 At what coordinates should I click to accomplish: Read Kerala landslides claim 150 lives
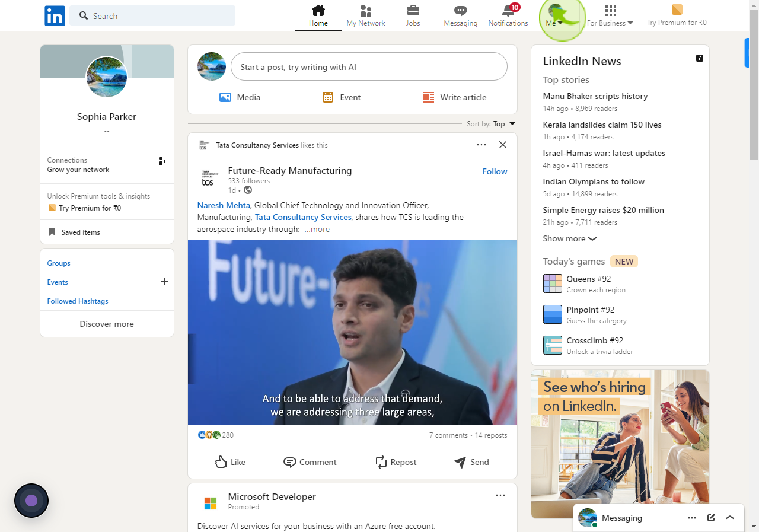click(x=602, y=125)
